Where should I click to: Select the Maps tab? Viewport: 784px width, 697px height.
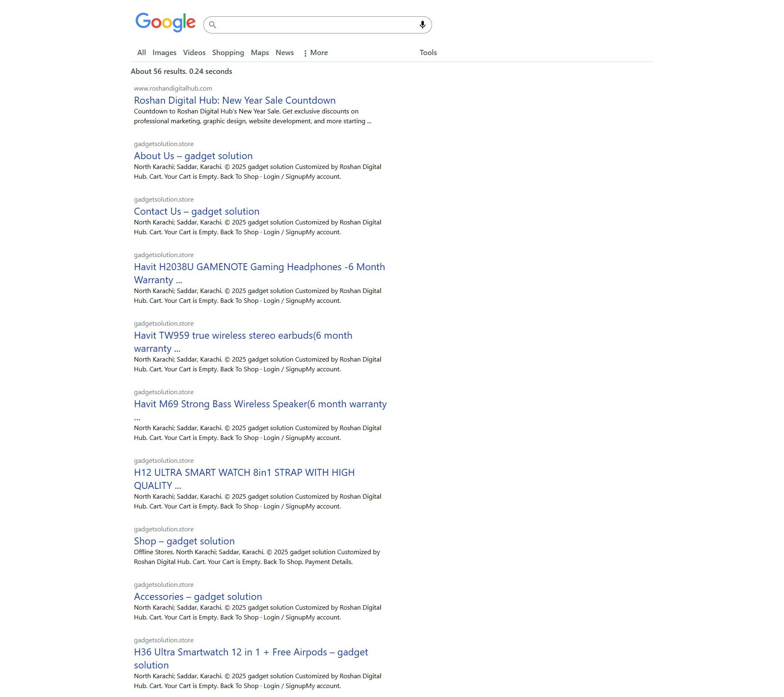[x=260, y=53]
